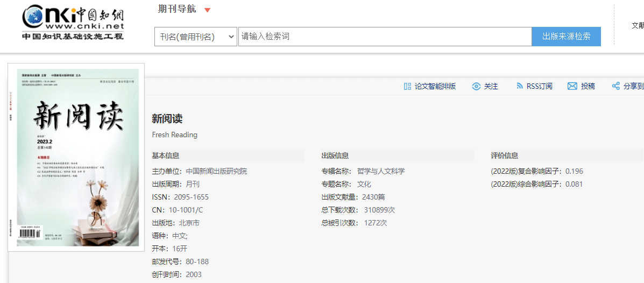Click the RSS订阅 feed icon
The image size is (644, 283).
pyautogui.click(x=520, y=86)
